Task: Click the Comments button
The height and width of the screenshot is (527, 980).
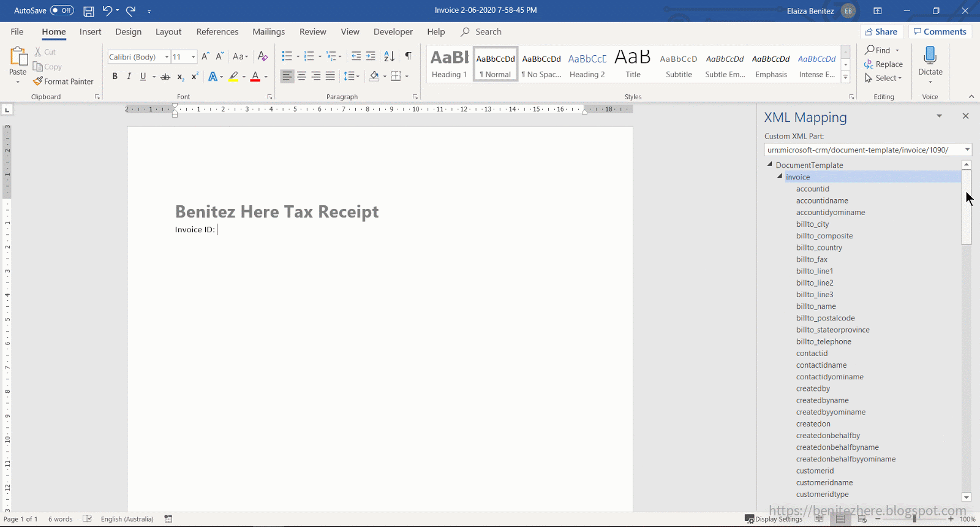Action: click(x=940, y=32)
